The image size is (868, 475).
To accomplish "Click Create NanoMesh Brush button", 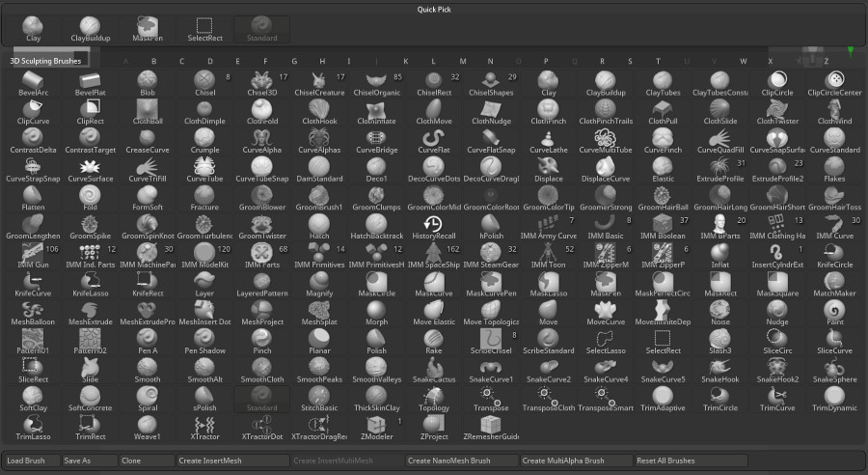I will tap(462, 461).
